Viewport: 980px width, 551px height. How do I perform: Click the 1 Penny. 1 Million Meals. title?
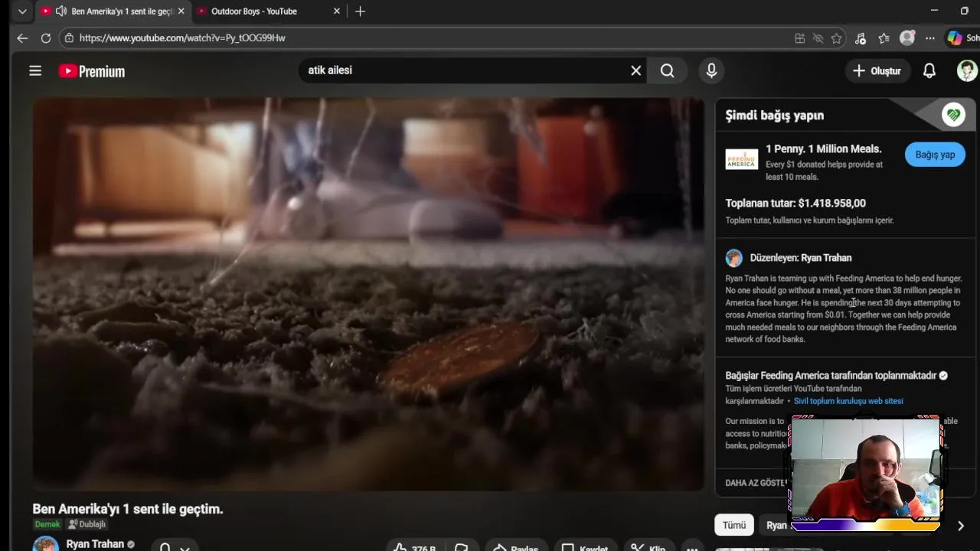[824, 149]
